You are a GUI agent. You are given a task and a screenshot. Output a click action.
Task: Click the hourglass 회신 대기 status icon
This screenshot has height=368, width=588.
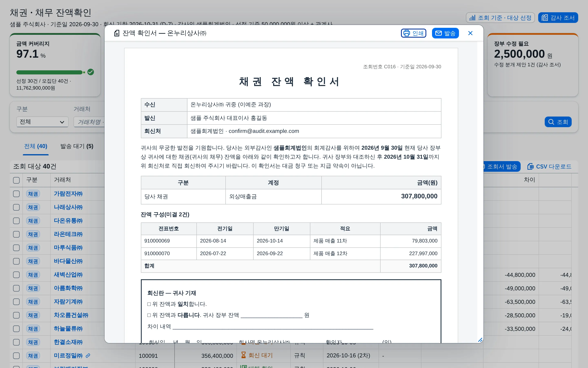click(243, 355)
